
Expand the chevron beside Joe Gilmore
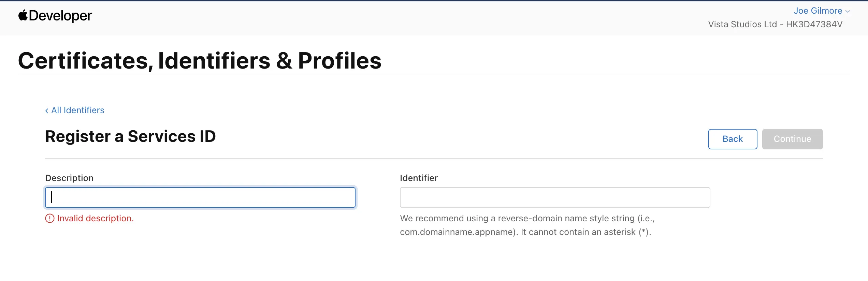coord(848,12)
